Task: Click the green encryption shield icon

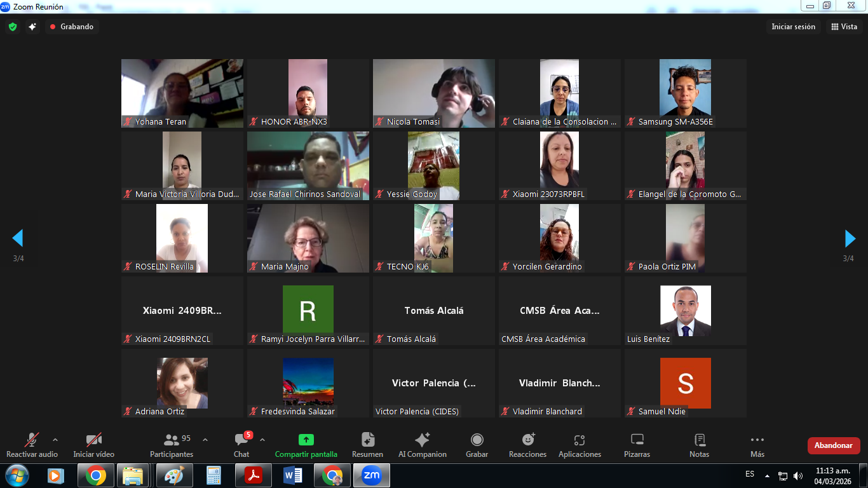Action: coord(12,27)
